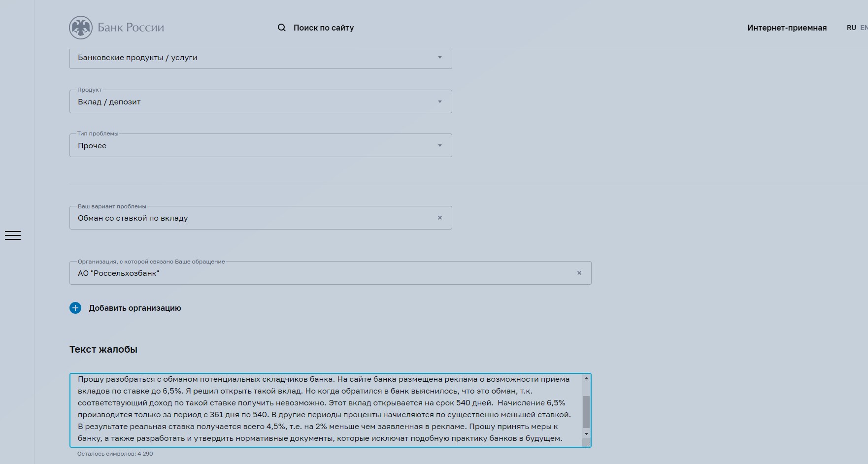Switch language to RU
The height and width of the screenshot is (464, 868).
(x=851, y=28)
